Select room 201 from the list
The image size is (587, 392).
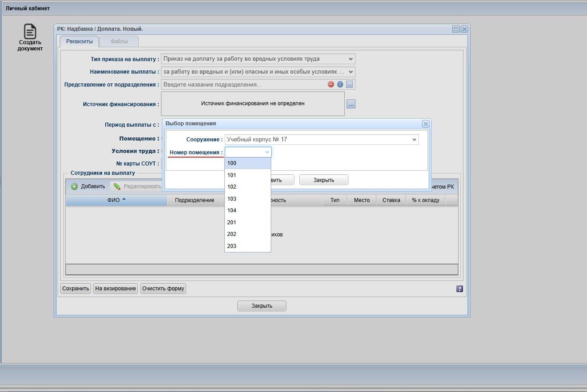(248, 223)
